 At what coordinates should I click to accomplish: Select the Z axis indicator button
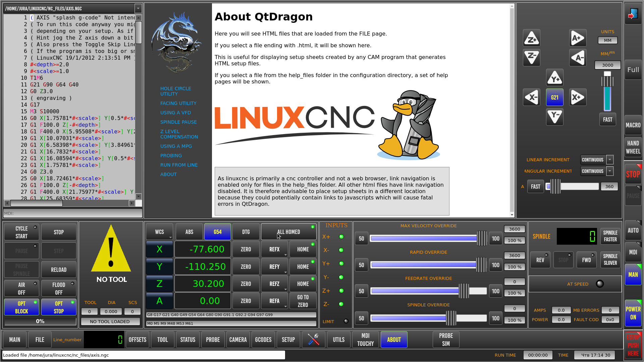159,284
